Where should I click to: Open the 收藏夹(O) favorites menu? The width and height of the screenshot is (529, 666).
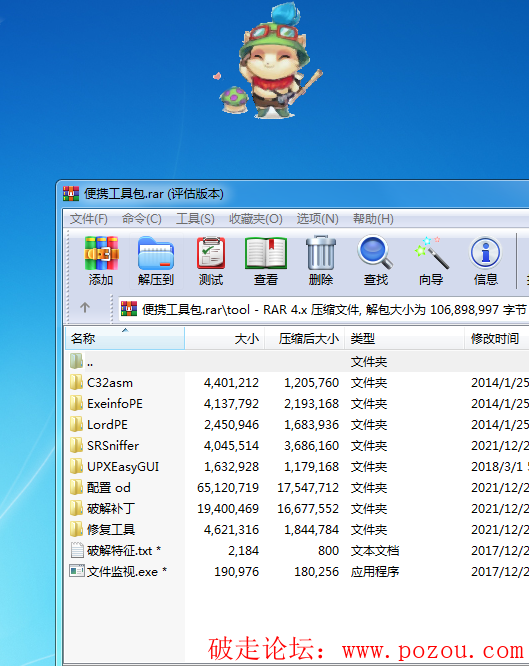(255, 219)
